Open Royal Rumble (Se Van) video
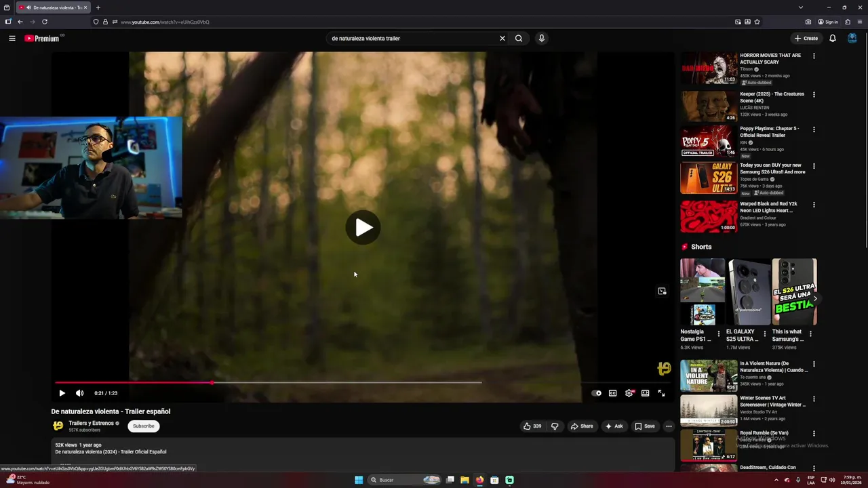Image resolution: width=868 pixels, height=488 pixels. coord(709,445)
